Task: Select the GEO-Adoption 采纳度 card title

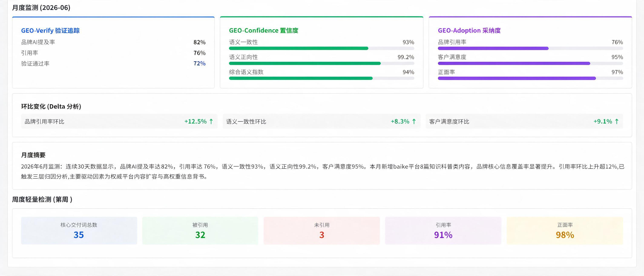Action: click(469, 30)
